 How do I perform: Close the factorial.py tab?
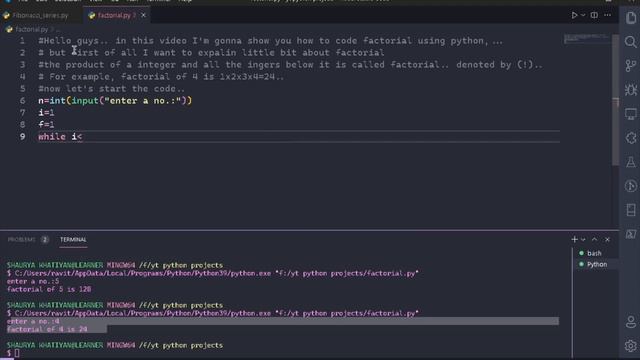(143, 15)
